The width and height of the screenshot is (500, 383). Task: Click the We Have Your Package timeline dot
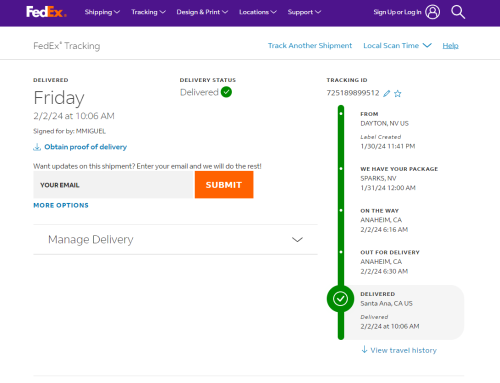tap(341, 169)
